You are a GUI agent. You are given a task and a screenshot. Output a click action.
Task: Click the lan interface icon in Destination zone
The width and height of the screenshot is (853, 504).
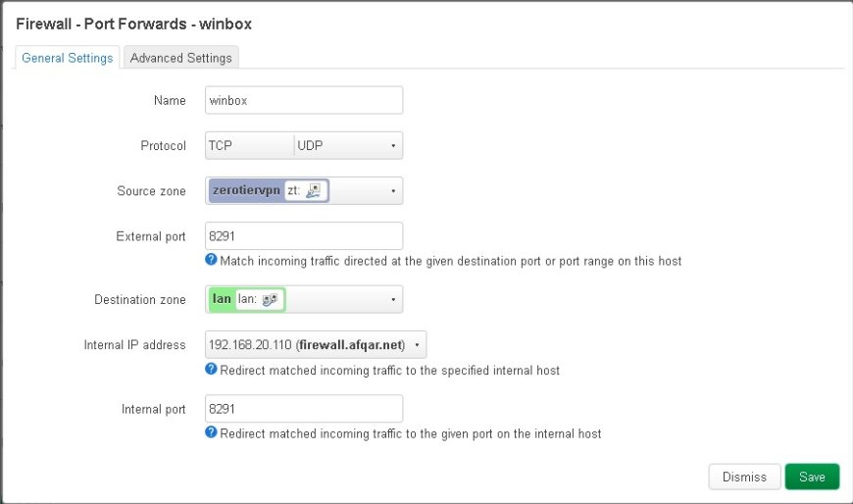click(x=270, y=299)
